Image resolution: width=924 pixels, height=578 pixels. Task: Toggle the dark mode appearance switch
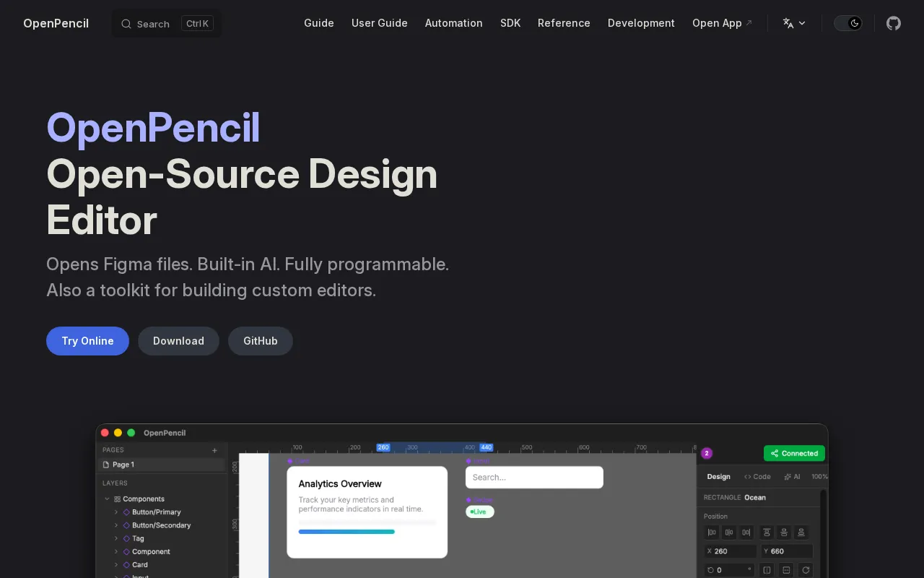tap(848, 23)
